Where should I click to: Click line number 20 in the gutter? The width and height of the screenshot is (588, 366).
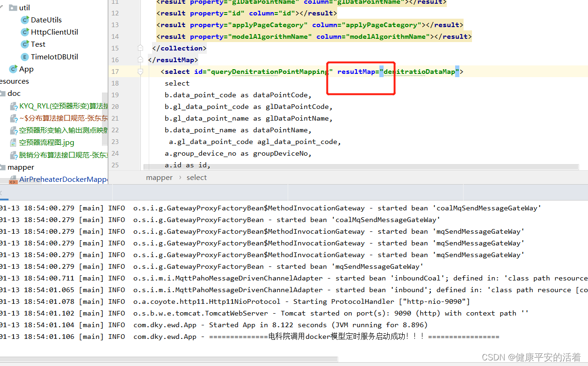pos(115,106)
